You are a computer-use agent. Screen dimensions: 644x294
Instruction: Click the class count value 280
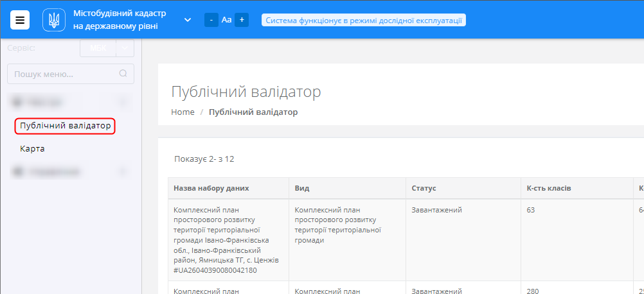coord(533,291)
